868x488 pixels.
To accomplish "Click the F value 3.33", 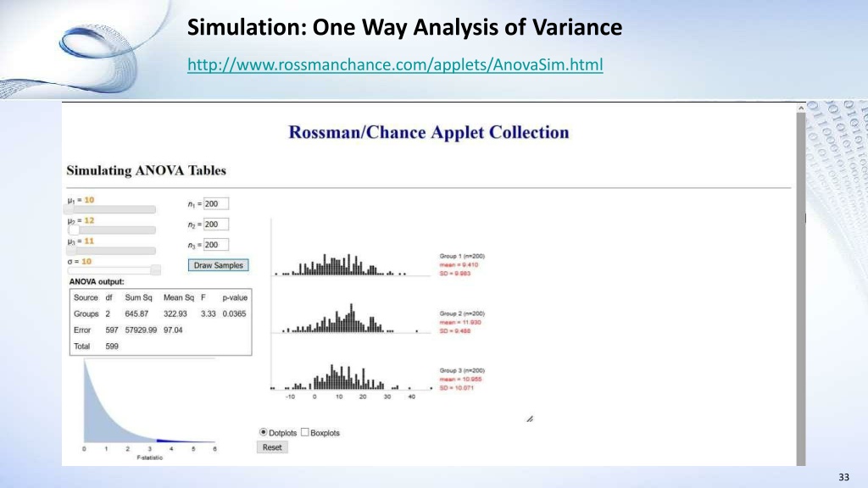I will coord(209,313).
